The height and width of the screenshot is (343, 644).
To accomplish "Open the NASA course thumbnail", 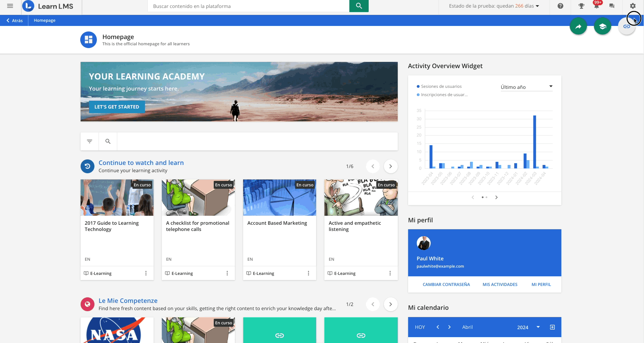I will click(x=117, y=330).
